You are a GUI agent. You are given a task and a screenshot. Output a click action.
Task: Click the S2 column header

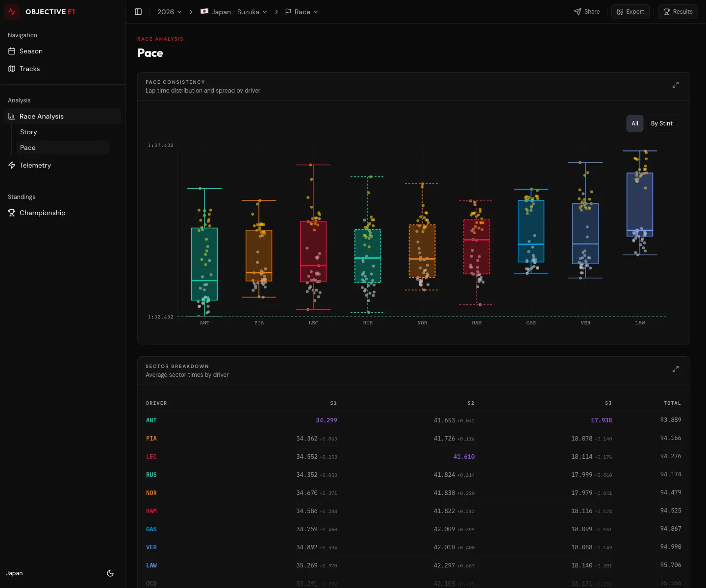point(471,403)
